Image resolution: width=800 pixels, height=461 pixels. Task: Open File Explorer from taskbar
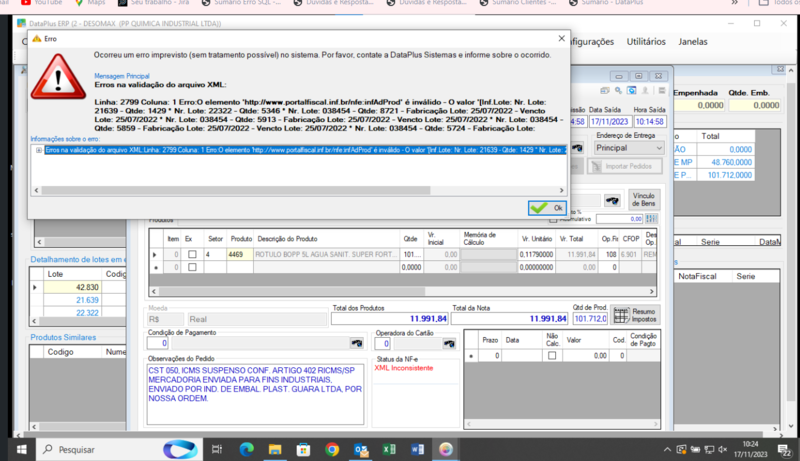click(x=275, y=449)
